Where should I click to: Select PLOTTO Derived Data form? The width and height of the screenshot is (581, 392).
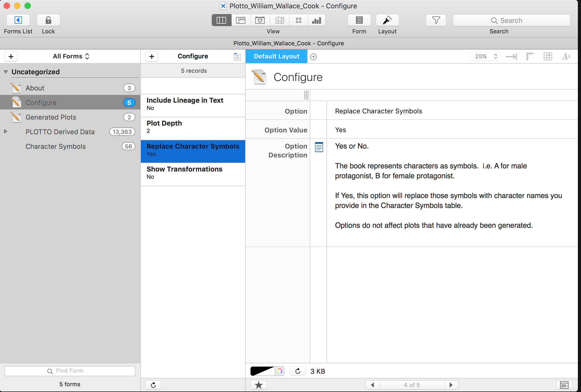click(70, 132)
